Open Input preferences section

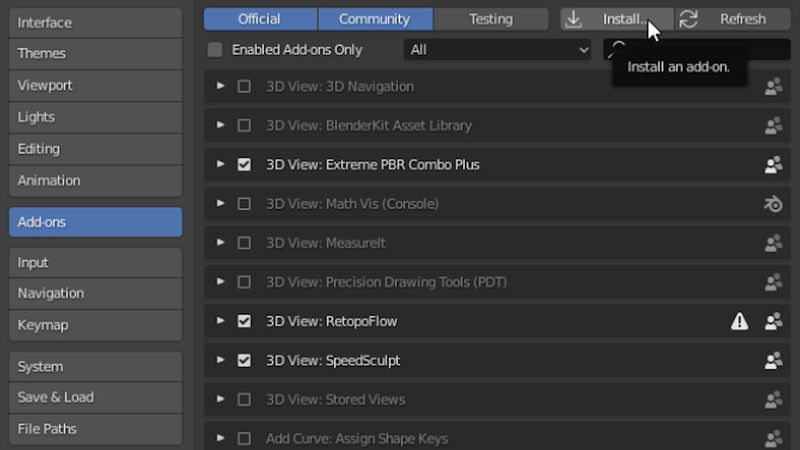[x=95, y=263]
